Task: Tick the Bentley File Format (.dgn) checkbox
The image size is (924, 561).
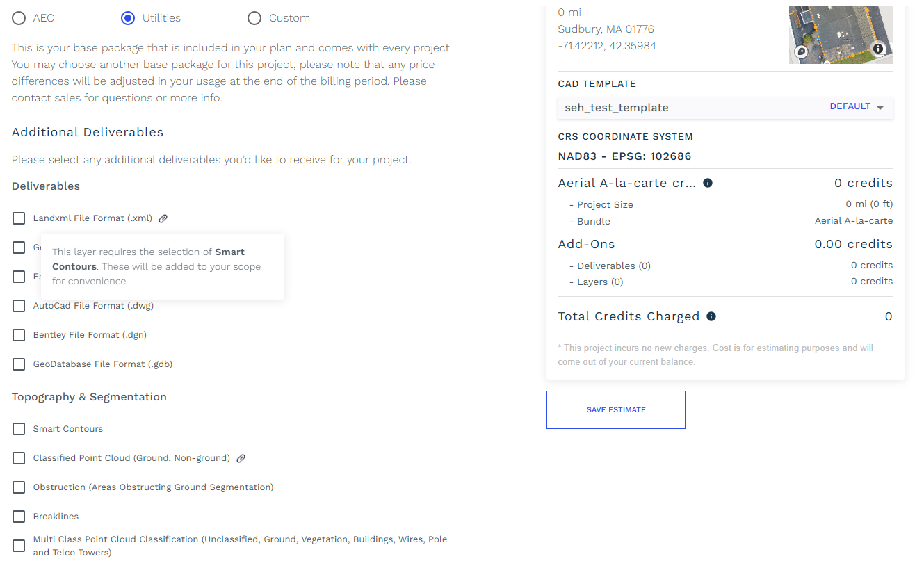Action: 19,335
